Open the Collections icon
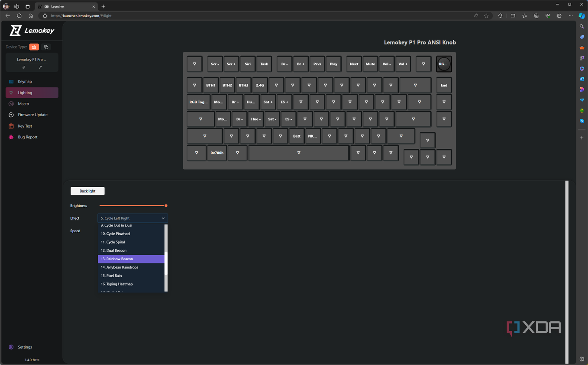 coord(536,16)
